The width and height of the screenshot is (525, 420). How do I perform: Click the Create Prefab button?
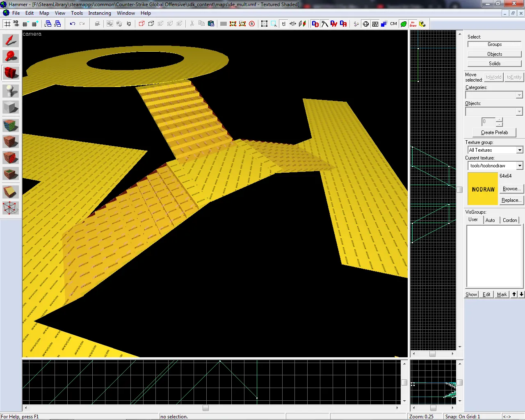tap(494, 132)
